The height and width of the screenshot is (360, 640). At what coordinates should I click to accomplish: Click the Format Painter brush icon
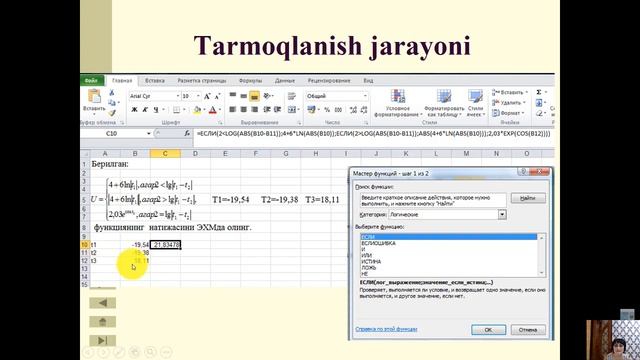point(112,113)
